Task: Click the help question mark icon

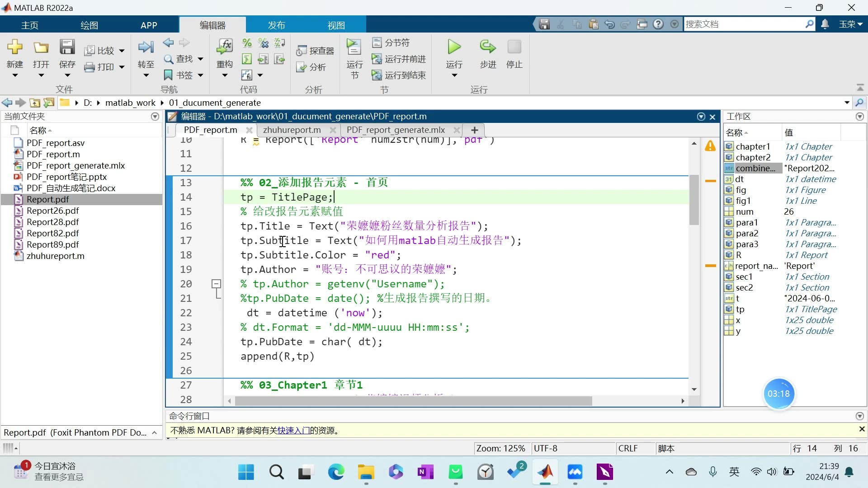Action: pos(658,24)
